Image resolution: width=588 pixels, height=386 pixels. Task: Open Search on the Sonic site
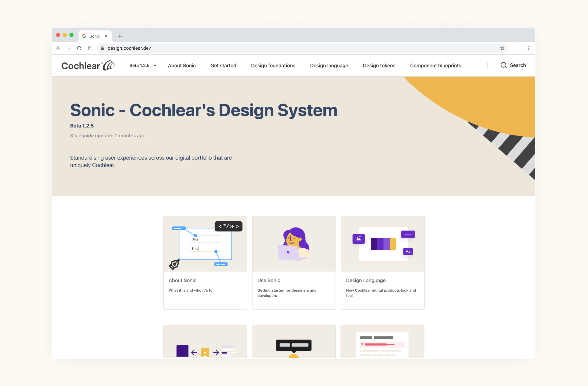point(513,65)
